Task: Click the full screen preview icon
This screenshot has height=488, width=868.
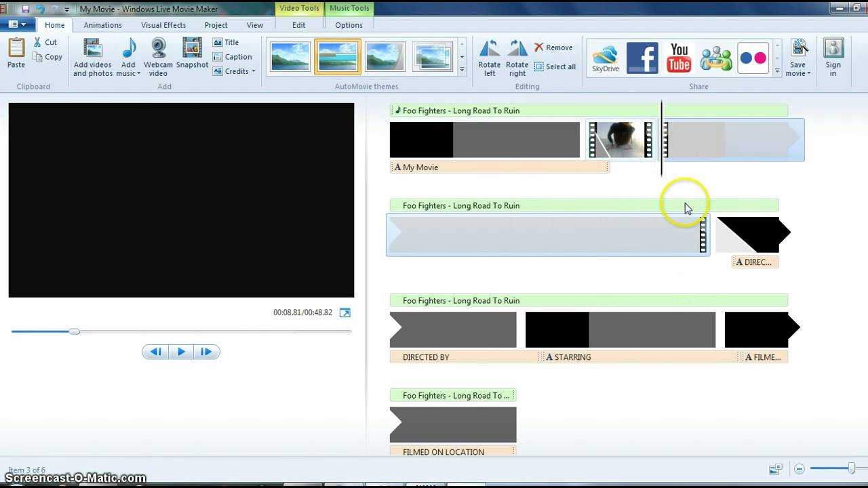Action: pos(345,312)
